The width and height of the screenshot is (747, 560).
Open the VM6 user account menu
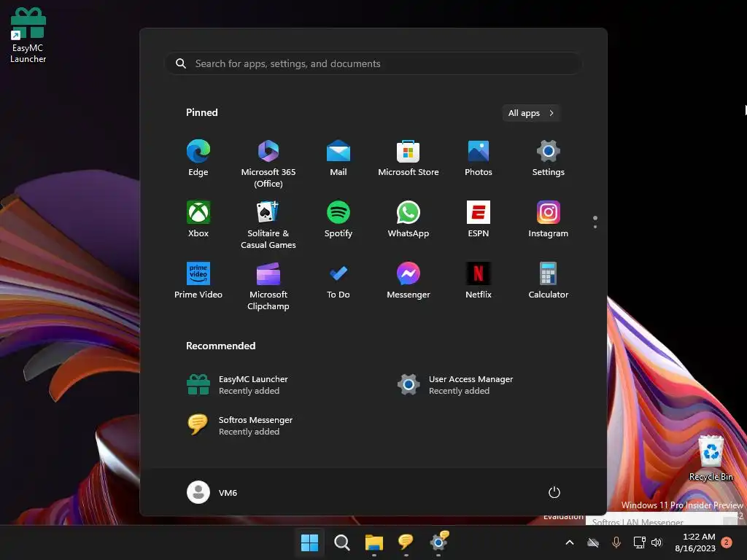[x=212, y=492]
